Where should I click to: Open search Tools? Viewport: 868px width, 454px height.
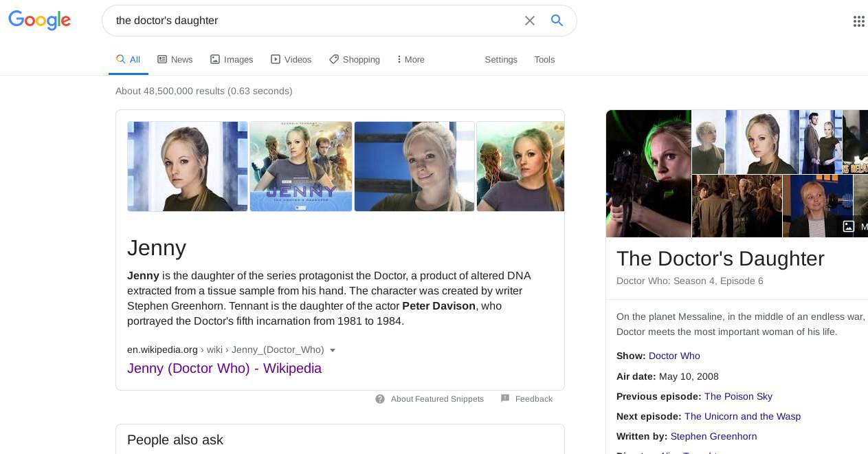pos(544,60)
